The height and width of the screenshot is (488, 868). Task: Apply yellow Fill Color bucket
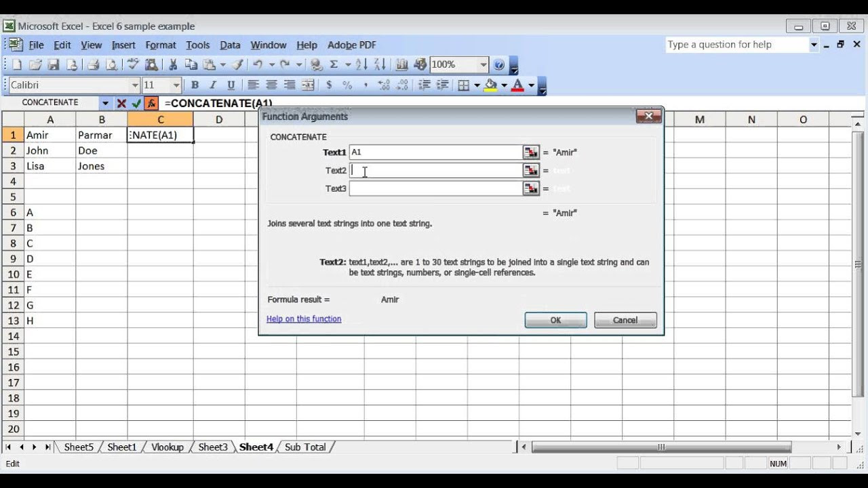tap(491, 85)
